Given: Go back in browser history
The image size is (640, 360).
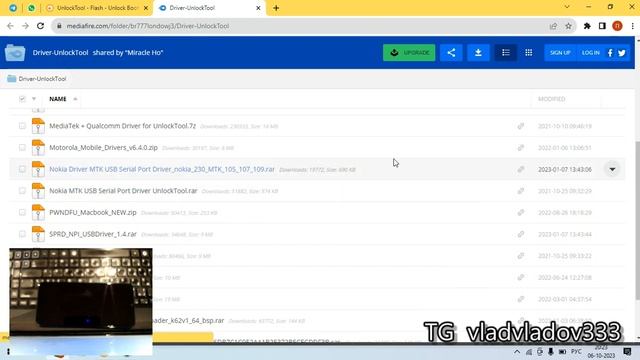Looking at the screenshot, I should [x=10, y=26].
